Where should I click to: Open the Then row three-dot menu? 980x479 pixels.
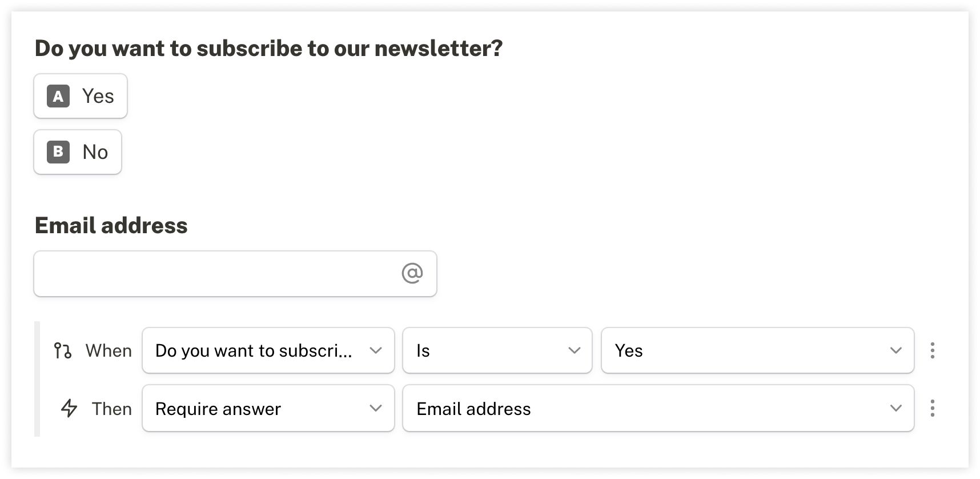932,408
